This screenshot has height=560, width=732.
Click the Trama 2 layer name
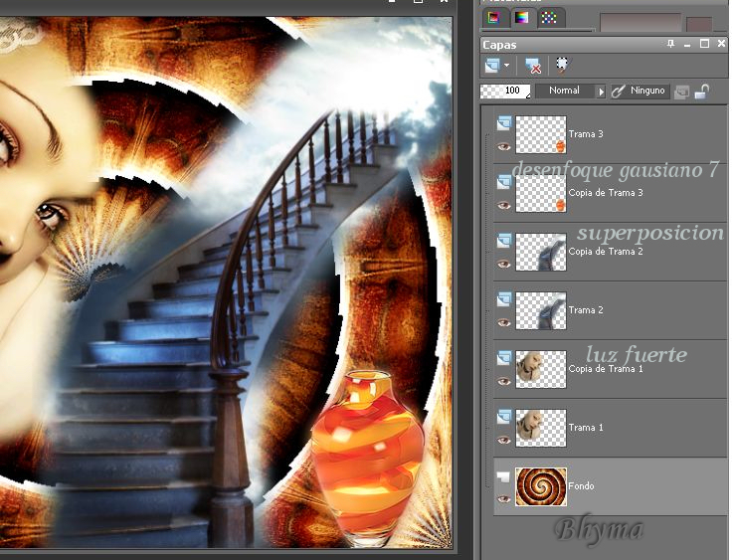586,310
